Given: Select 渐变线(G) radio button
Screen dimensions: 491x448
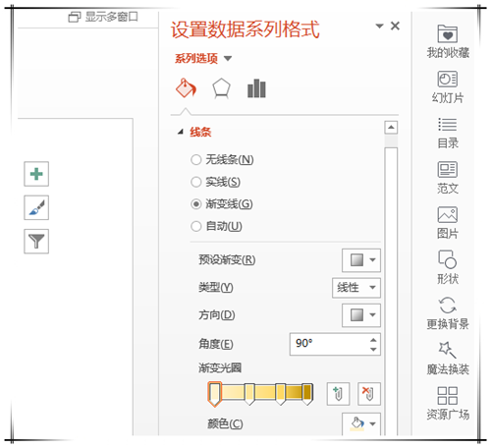Looking at the screenshot, I should tap(196, 204).
